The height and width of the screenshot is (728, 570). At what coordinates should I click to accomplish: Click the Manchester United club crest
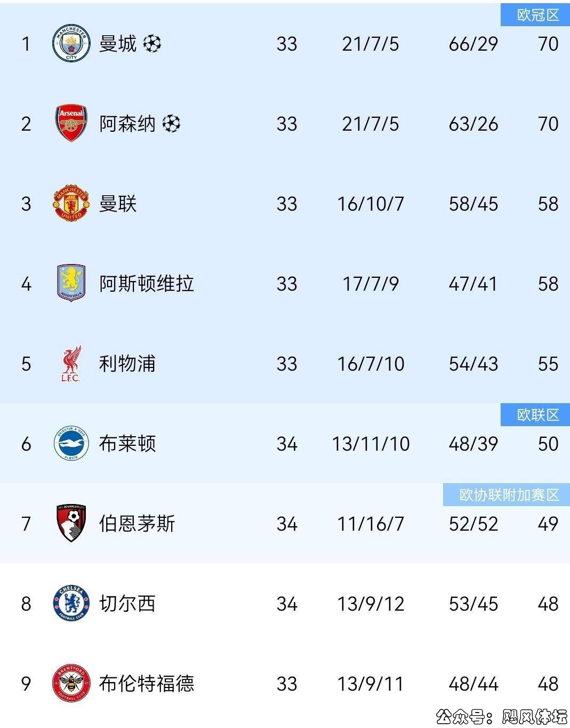[x=71, y=203]
